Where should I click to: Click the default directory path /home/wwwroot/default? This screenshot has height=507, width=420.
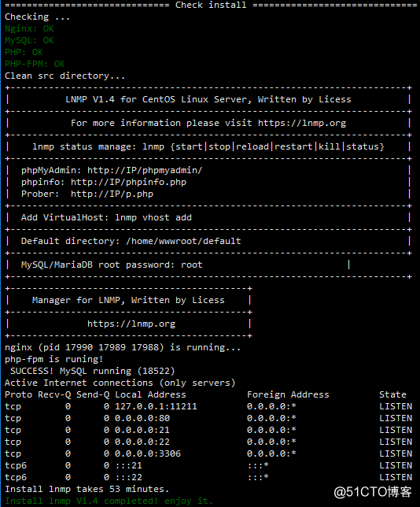183,241
